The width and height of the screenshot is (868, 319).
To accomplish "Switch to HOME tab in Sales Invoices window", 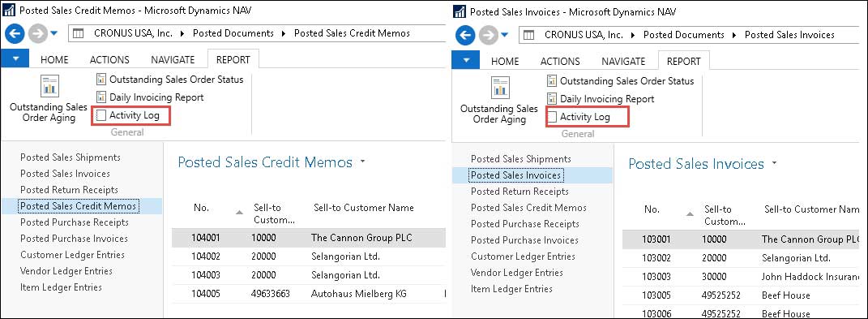I will click(x=505, y=61).
